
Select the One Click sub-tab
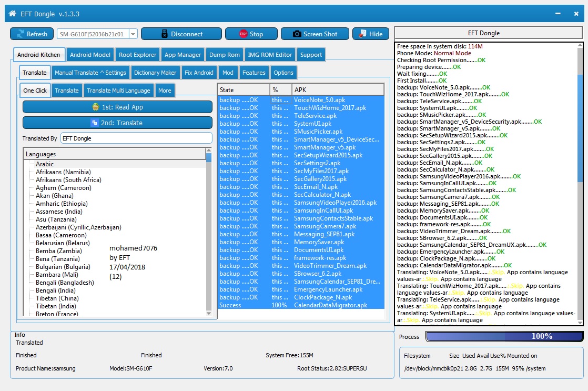point(35,91)
